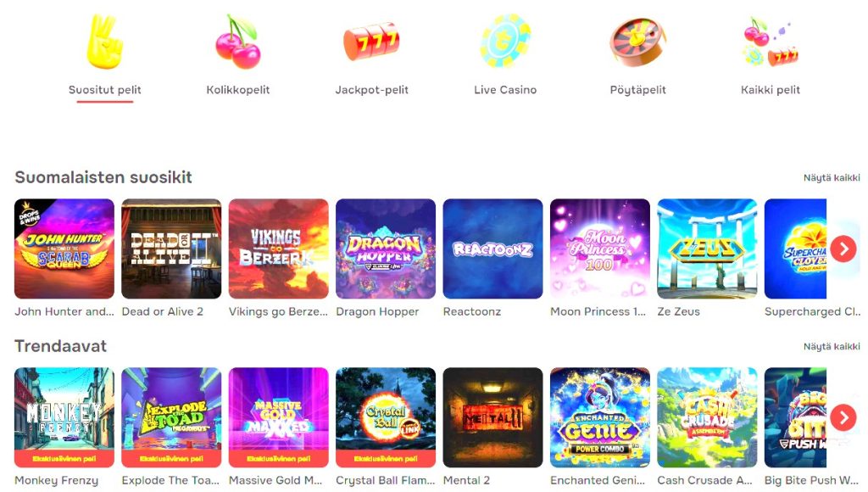This screenshot has height=492, width=868.
Task: Click the casino chip Live Casino icon
Action: [x=505, y=42]
